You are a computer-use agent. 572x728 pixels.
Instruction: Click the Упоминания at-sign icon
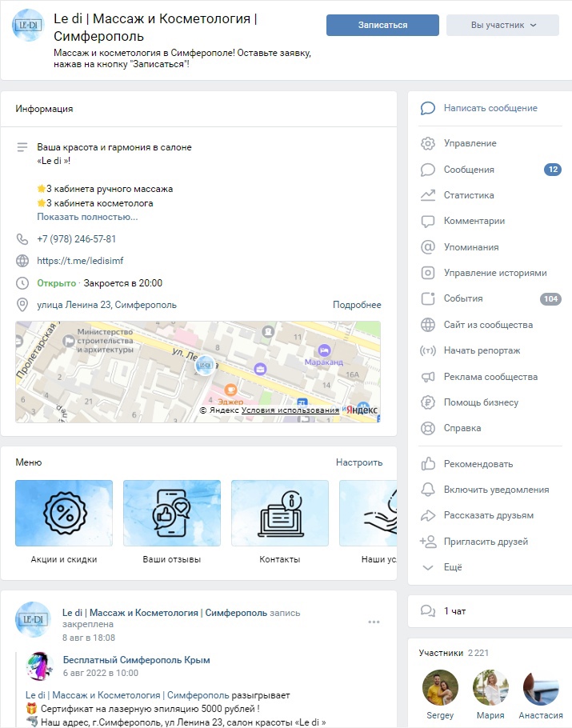428,247
